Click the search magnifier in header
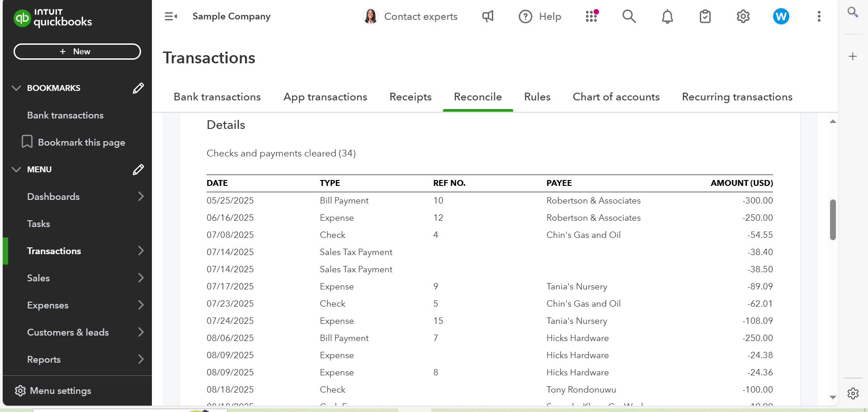868x412 pixels. pyautogui.click(x=629, y=17)
